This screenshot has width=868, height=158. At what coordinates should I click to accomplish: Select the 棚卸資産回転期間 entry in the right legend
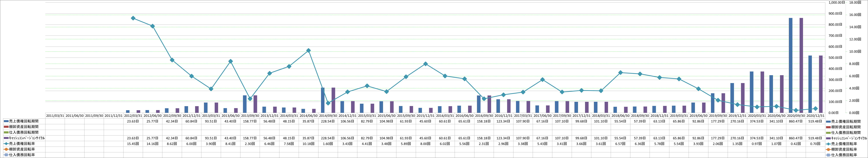coord(843,127)
